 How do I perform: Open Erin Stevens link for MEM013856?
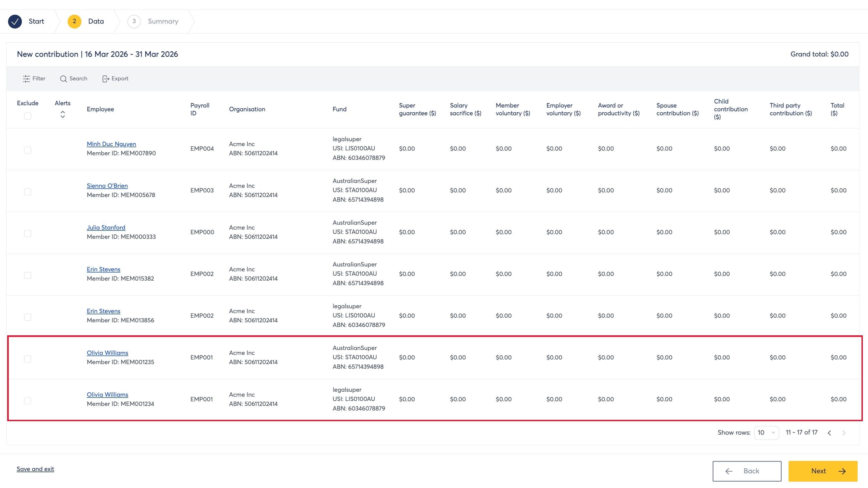click(103, 311)
